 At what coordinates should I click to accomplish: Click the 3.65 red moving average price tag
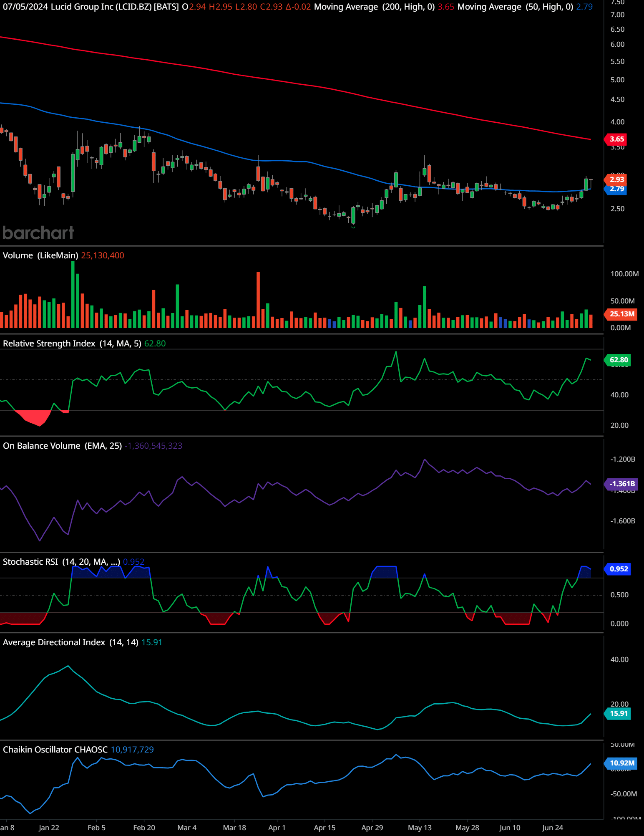click(x=616, y=139)
